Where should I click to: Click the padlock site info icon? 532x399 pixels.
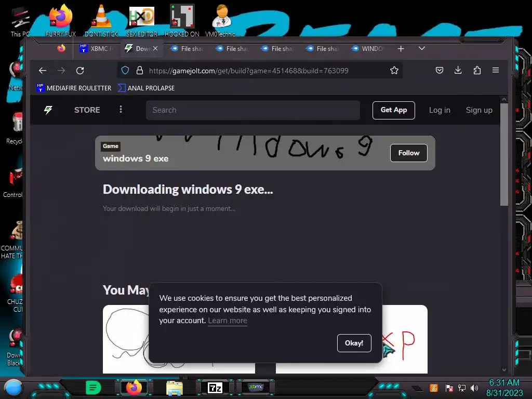[x=139, y=70]
